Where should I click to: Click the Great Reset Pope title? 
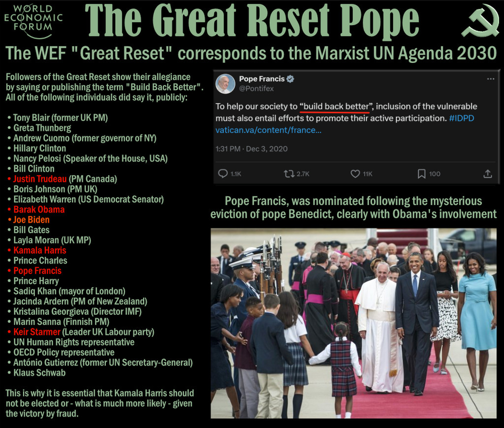(252, 21)
